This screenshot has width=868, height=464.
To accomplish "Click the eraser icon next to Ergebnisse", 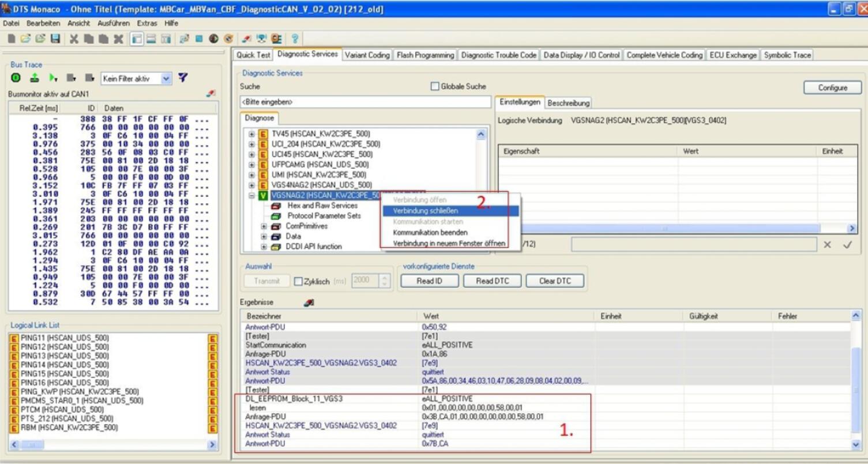I will (x=309, y=302).
